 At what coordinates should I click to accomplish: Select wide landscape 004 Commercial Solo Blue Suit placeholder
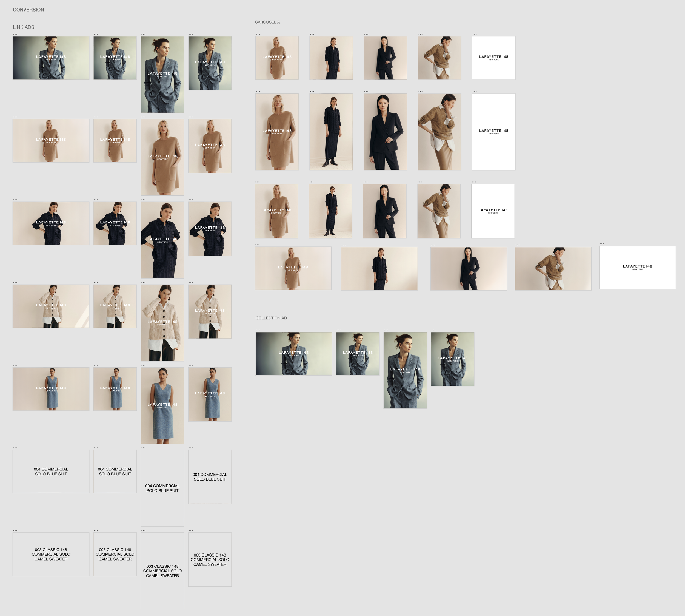51,472
